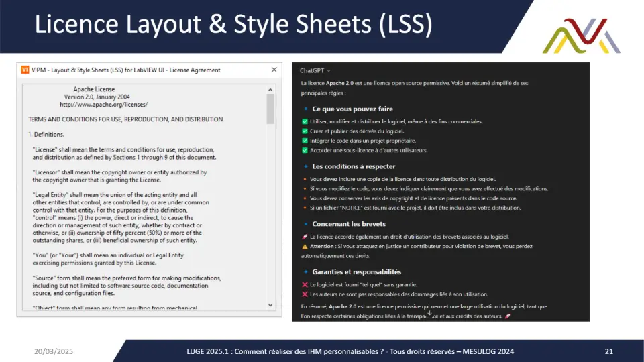Open the ChatGPT model dropdown
This screenshot has width=644, height=362.
315,70
